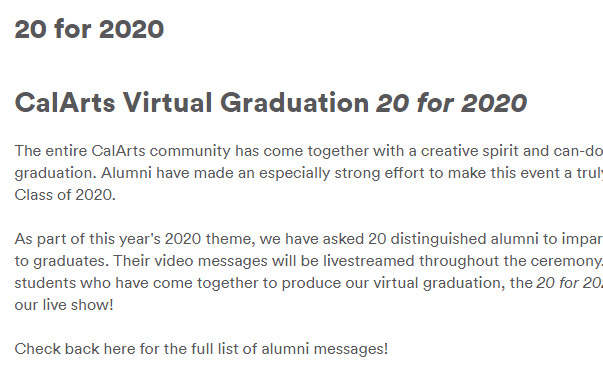Click the "Check back here" alumni messages line
603x367 pixels.
[201, 349]
